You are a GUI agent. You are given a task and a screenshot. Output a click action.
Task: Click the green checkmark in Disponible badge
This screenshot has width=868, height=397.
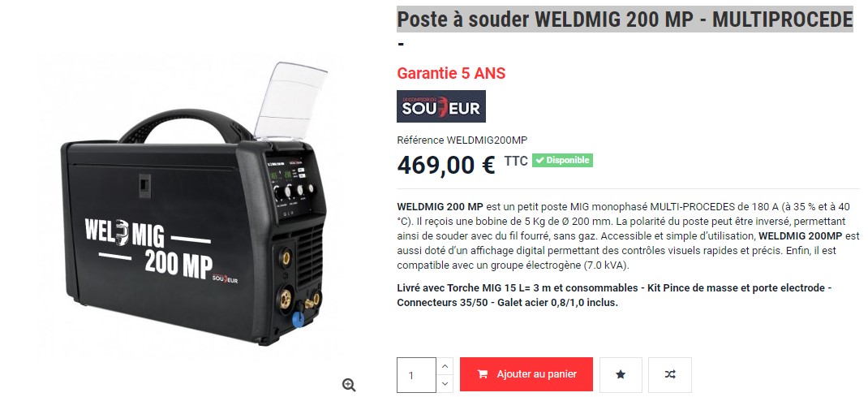(538, 160)
